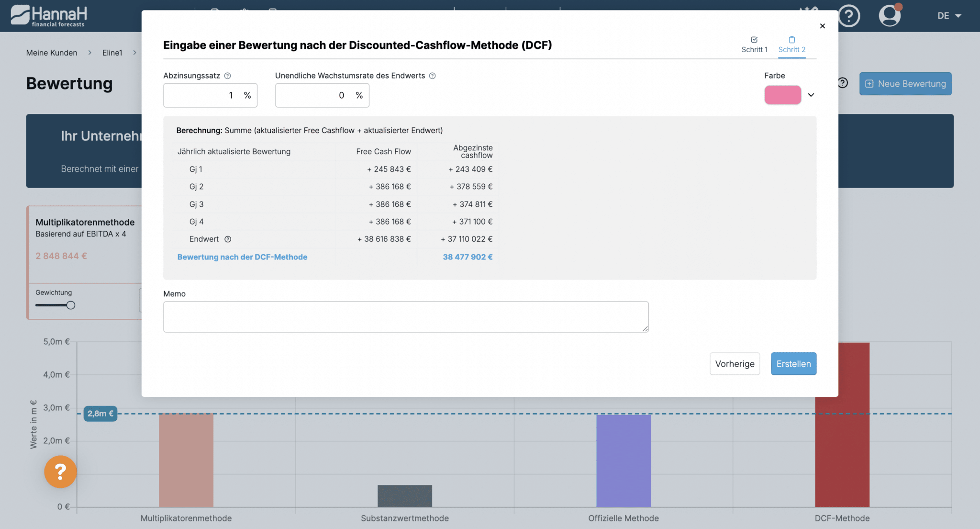980x529 pixels.
Task: Select the Schritt 2 tab
Action: [x=791, y=45]
